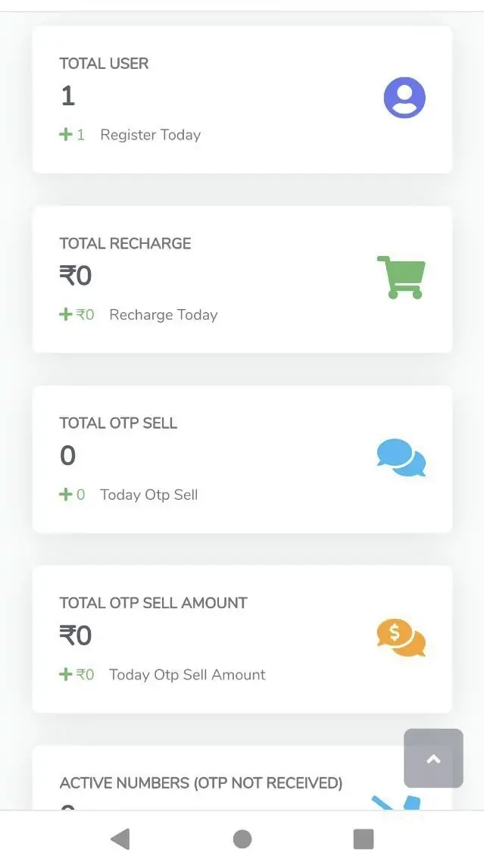The height and width of the screenshot is (868, 484).
Task: Tap the Android recent apps square
Action: tap(364, 838)
